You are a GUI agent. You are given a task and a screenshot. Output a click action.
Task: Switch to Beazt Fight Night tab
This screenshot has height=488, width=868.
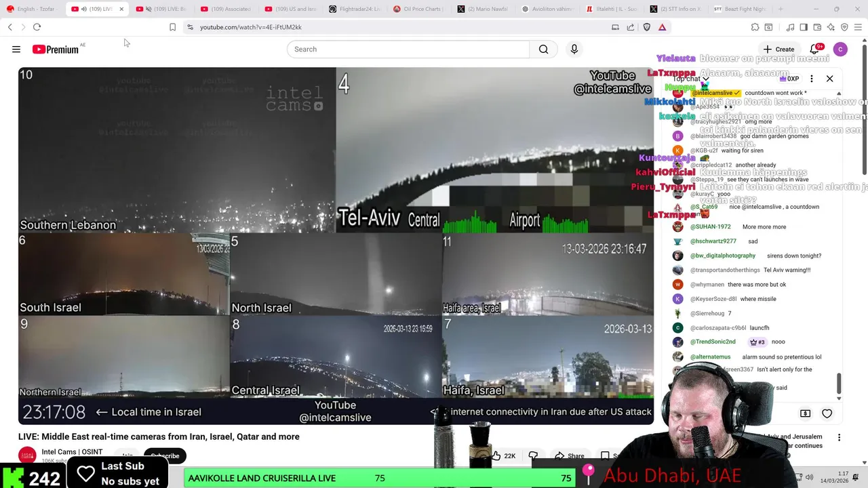[x=741, y=9]
